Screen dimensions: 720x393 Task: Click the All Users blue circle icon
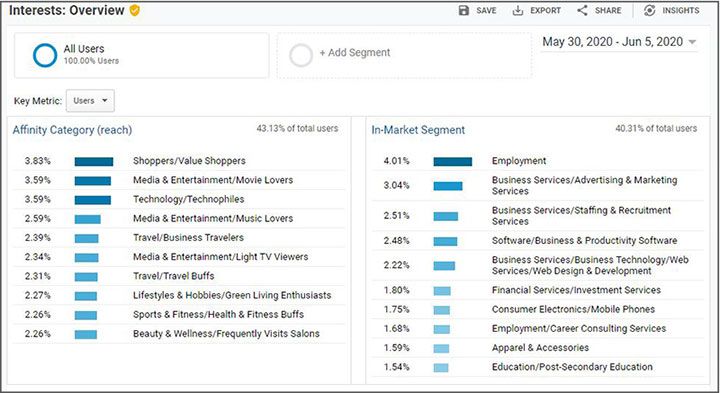point(45,55)
